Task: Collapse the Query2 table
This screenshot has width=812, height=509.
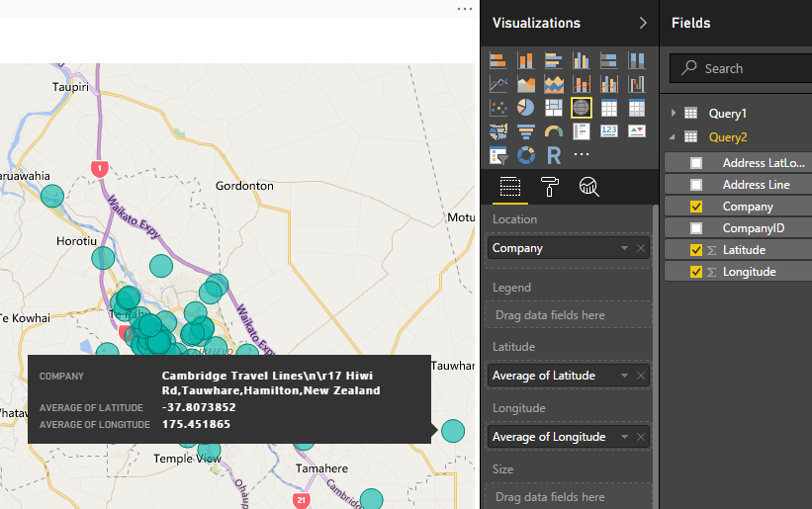Action: point(673,137)
